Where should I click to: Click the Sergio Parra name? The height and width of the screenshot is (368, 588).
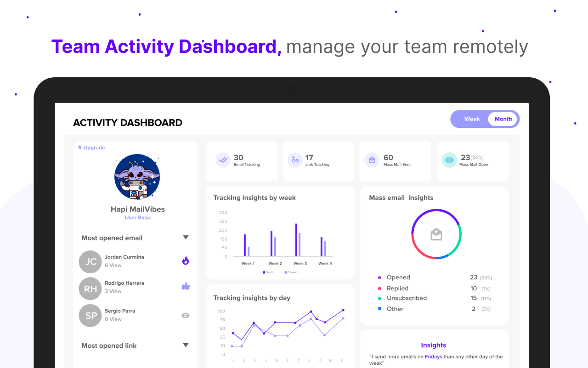pos(120,311)
